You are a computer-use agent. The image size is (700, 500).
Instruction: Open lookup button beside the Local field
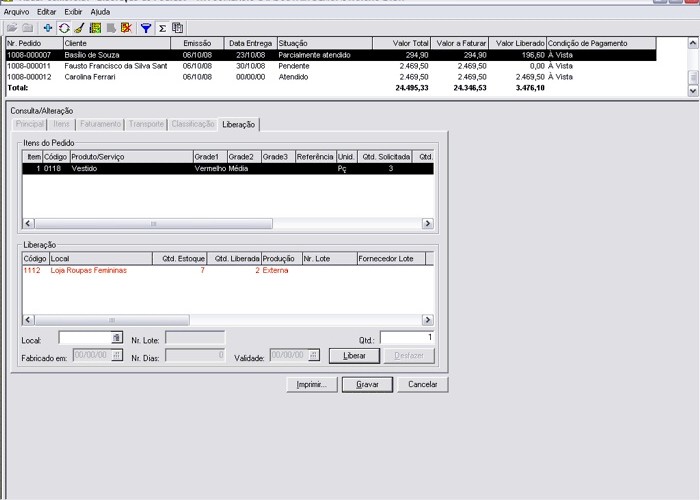tap(116, 338)
